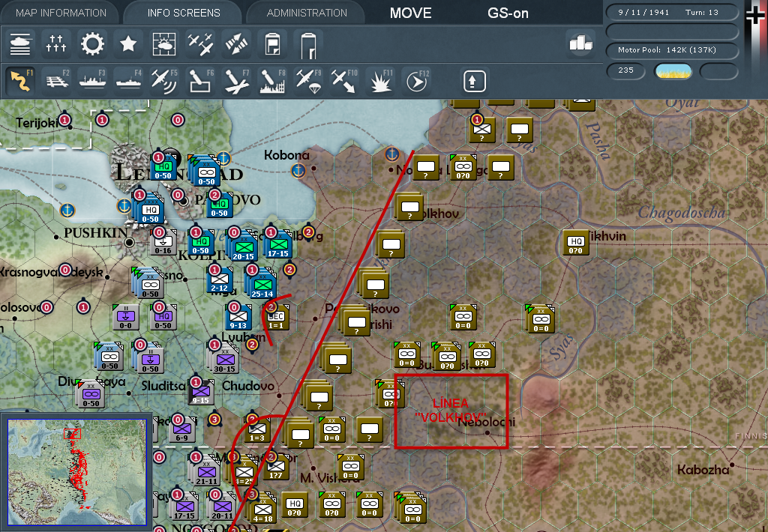Click the 235 value field
768x532 pixels.
625,70
